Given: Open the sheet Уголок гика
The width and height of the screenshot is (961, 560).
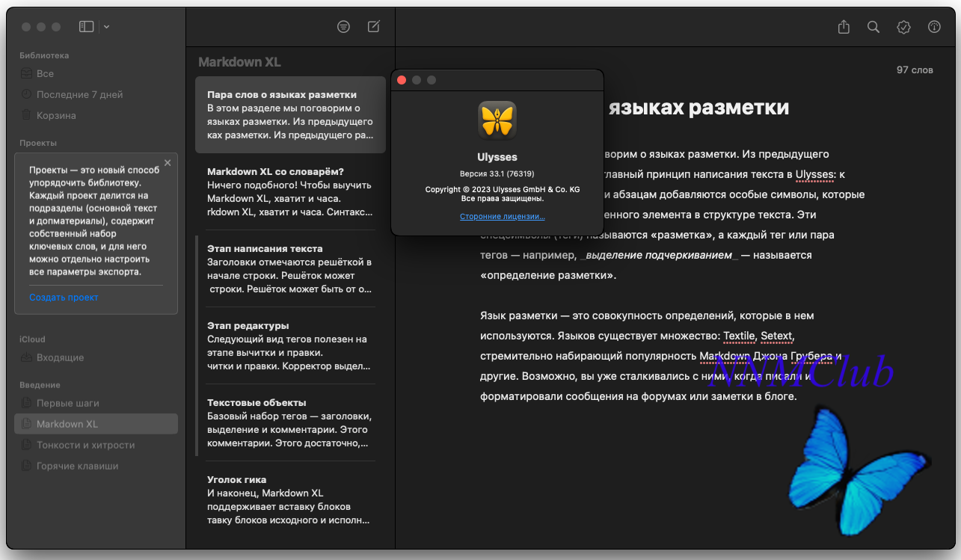Looking at the screenshot, I should click(x=290, y=499).
